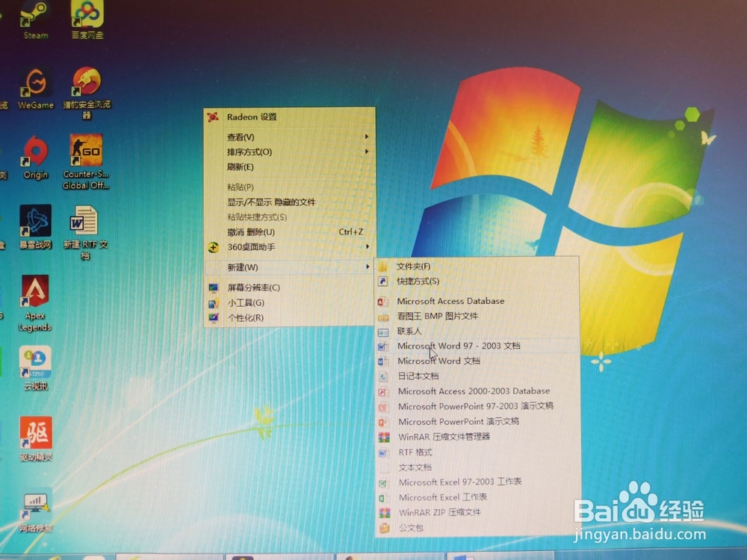Click the 个性化 menu icon
The width and height of the screenshot is (747, 560).
point(214,317)
